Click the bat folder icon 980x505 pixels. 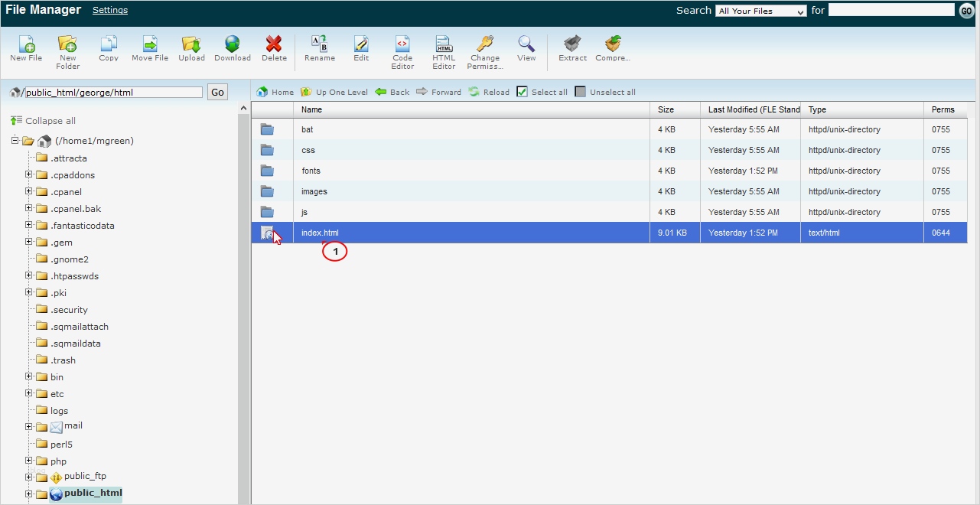[x=267, y=129]
